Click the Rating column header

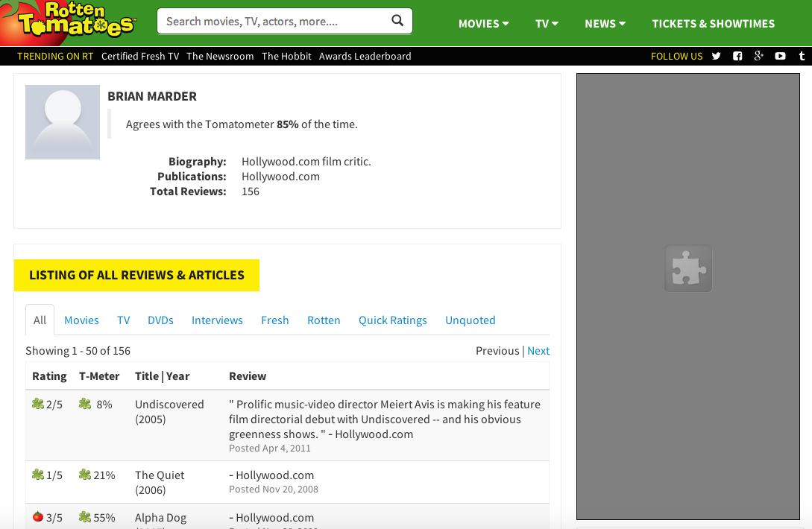(49, 376)
